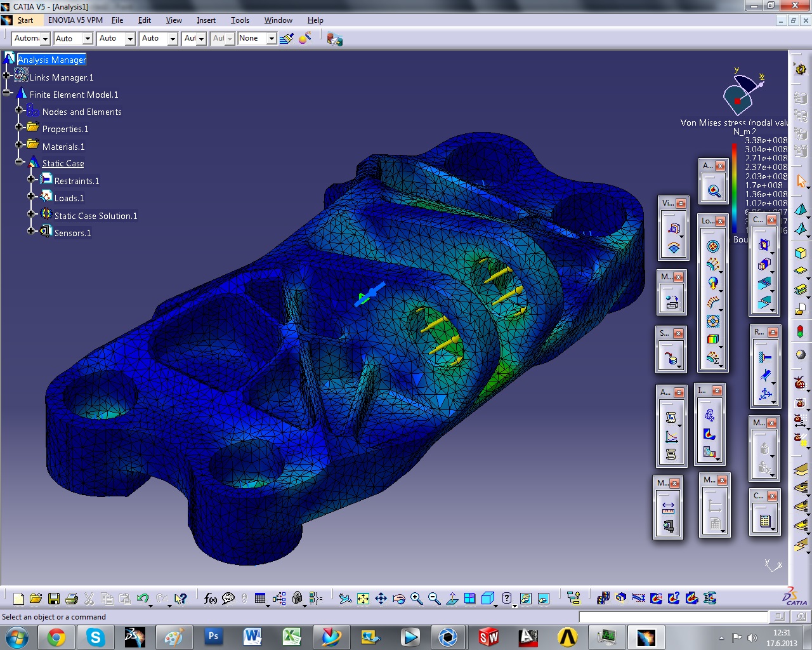
Task: Open the ENOVIA V5 VPM menu
Action: tap(75, 20)
